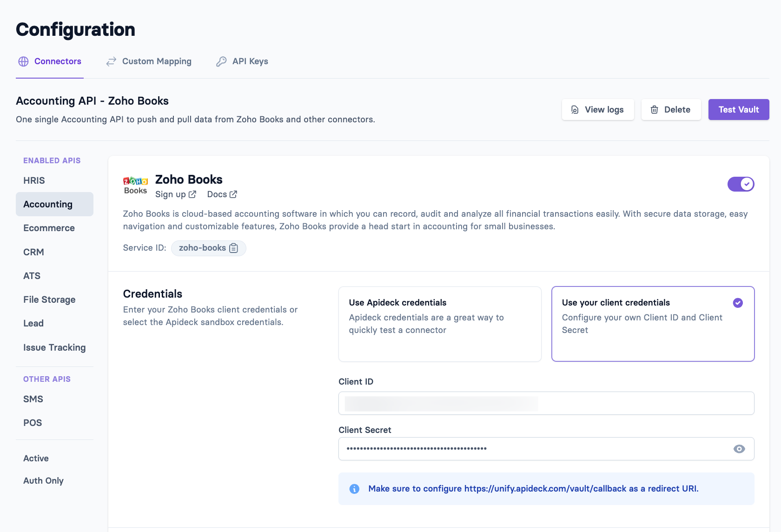This screenshot has height=532, width=781.
Task: Click the info icon in redirect URI notice
Action: click(x=354, y=489)
